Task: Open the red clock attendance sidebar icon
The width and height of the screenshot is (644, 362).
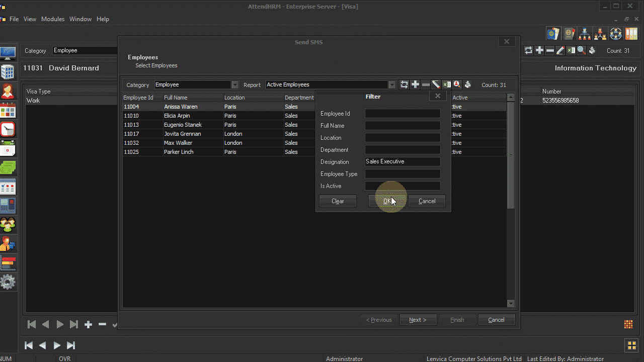Action: click(x=8, y=129)
